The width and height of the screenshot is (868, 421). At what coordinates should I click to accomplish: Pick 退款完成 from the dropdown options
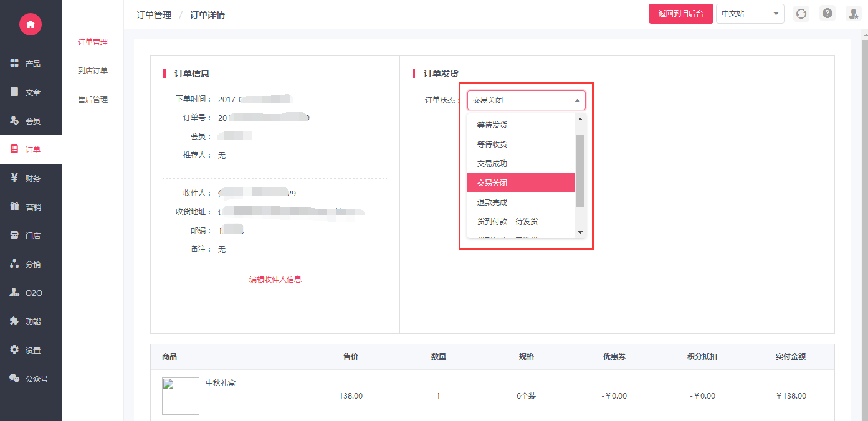pyautogui.click(x=492, y=202)
